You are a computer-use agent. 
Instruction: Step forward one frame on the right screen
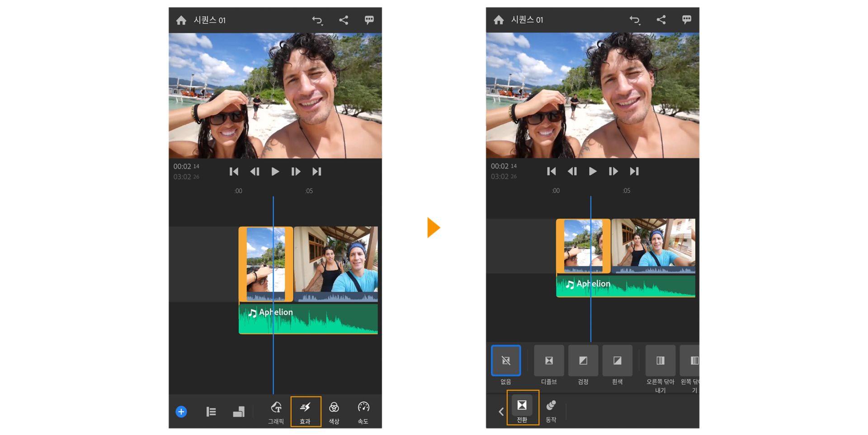pyautogui.click(x=613, y=171)
